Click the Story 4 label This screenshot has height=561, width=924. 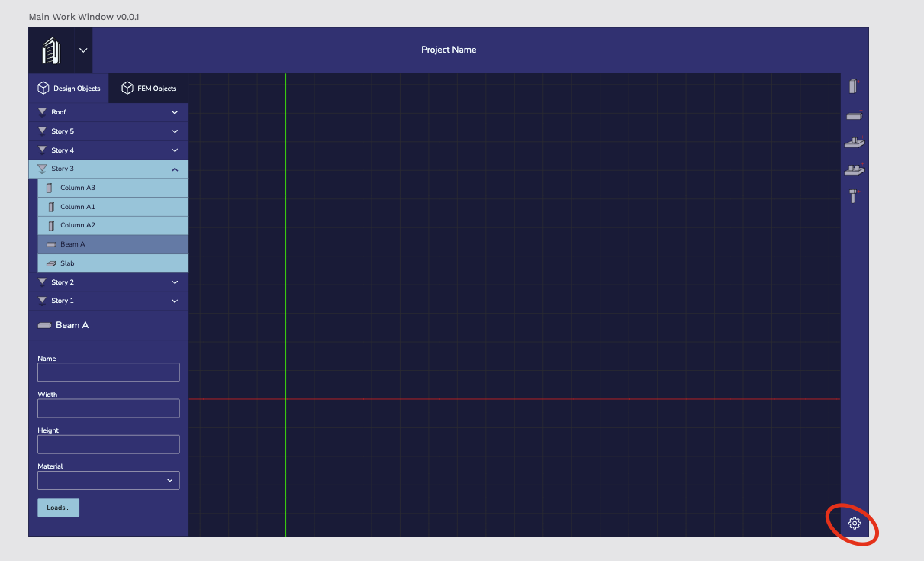click(63, 150)
